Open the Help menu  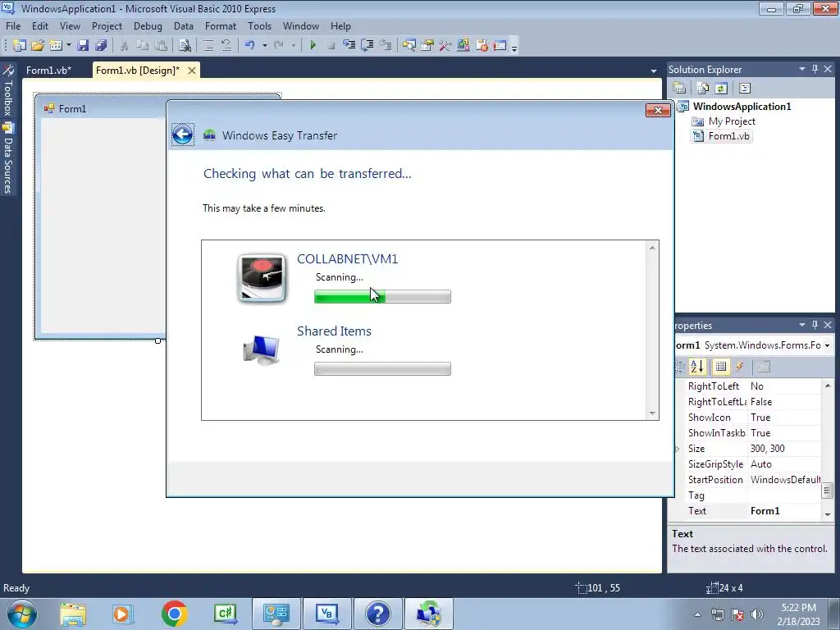click(340, 25)
